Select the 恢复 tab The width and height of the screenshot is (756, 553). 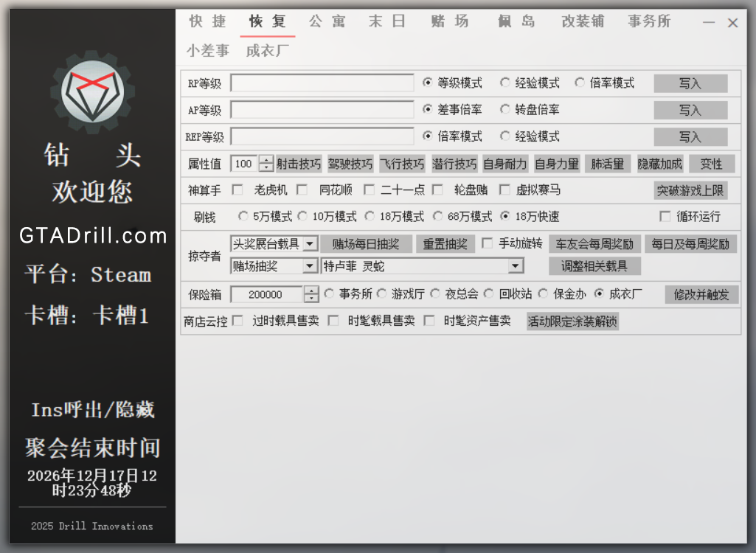click(268, 21)
